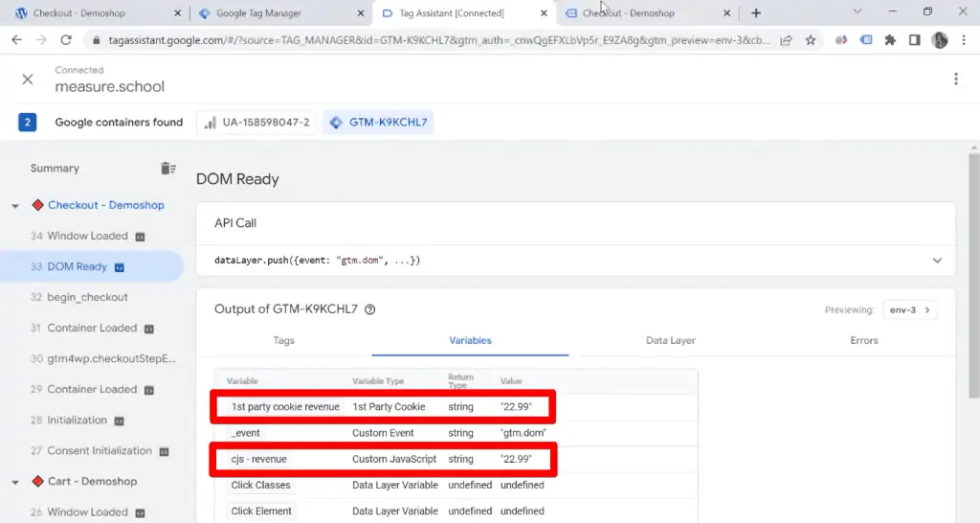
Task: Select the GTM-K9KCHL7 container chip
Action: coord(379,122)
